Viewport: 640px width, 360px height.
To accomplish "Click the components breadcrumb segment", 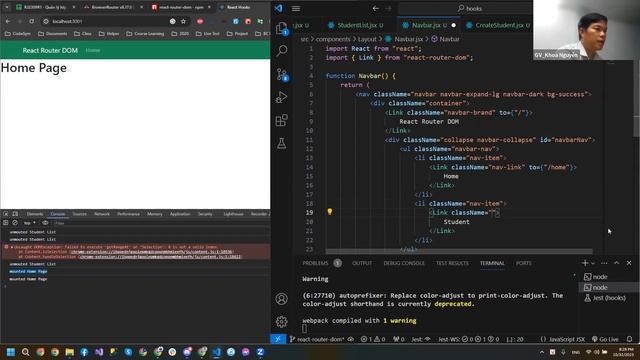I will coord(333,39).
